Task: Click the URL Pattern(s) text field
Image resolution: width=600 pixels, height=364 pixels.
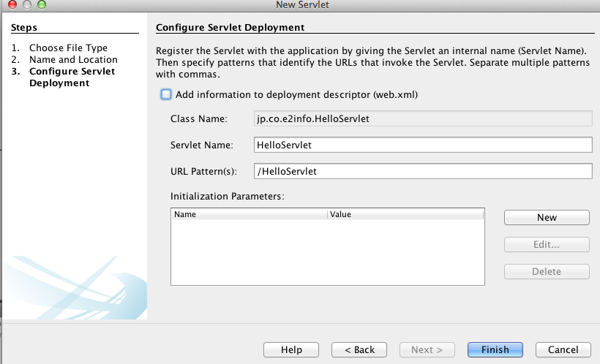Action: click(x=423, y=171)
